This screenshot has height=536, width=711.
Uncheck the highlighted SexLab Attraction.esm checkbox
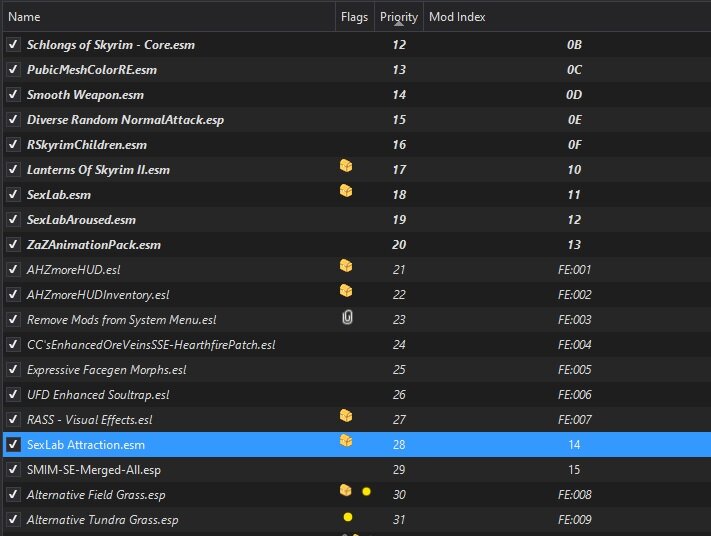coord(13,444)
